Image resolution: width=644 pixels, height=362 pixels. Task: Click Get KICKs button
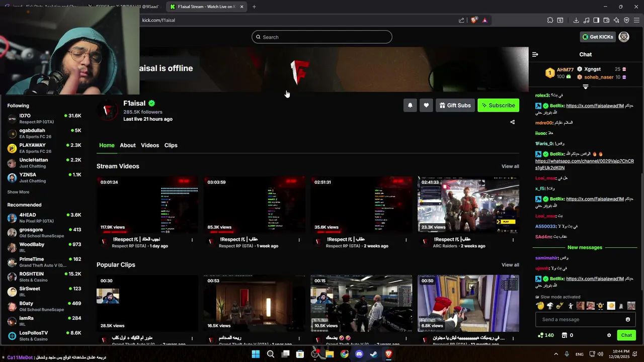click(x=598, y=37)
